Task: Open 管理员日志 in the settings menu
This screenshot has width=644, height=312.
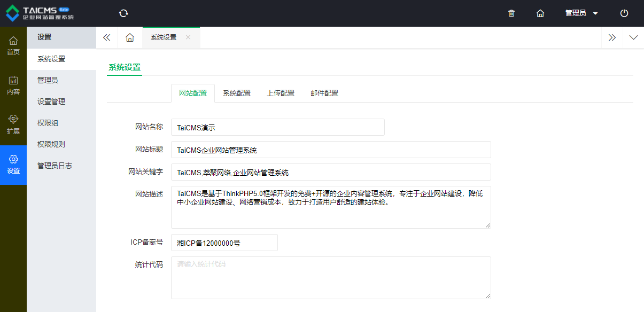Action: tap(55, 166)
